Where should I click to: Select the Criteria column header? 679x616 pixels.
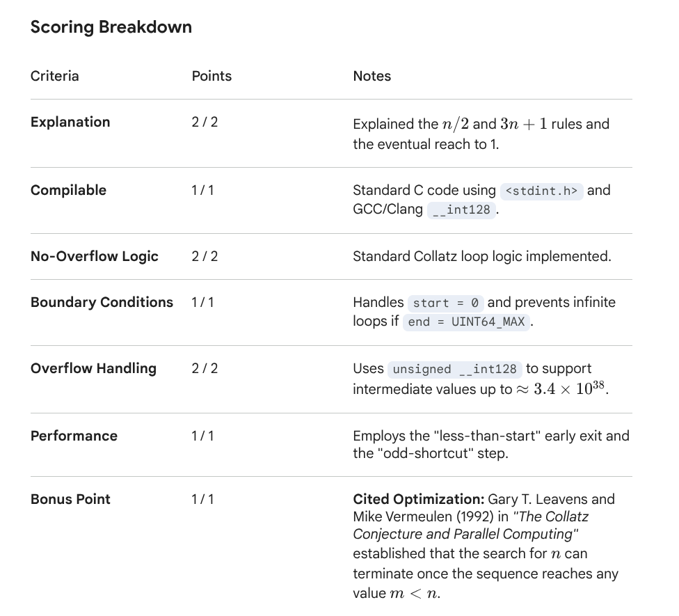click(55, 76)
